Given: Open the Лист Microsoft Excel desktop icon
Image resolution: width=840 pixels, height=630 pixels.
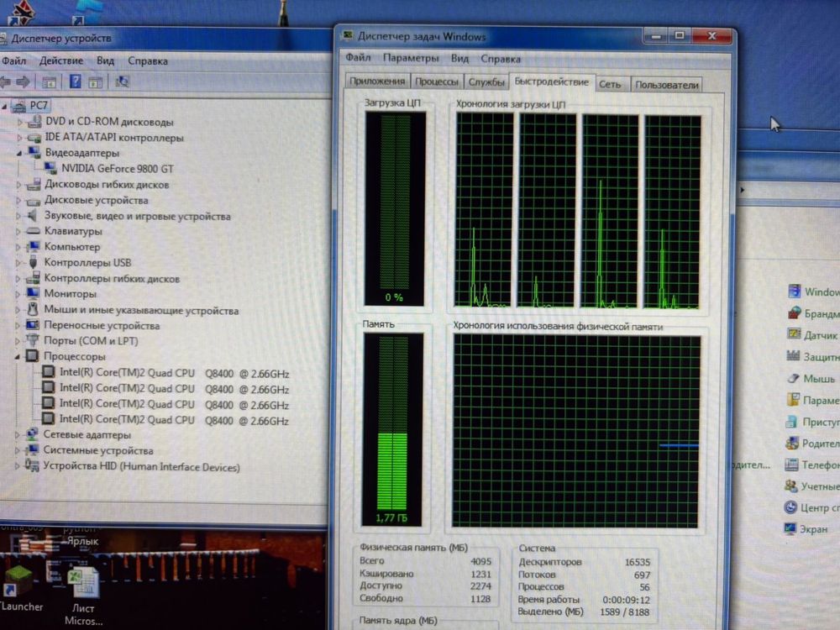Looking at the screenshot, I should coord(83,596).
